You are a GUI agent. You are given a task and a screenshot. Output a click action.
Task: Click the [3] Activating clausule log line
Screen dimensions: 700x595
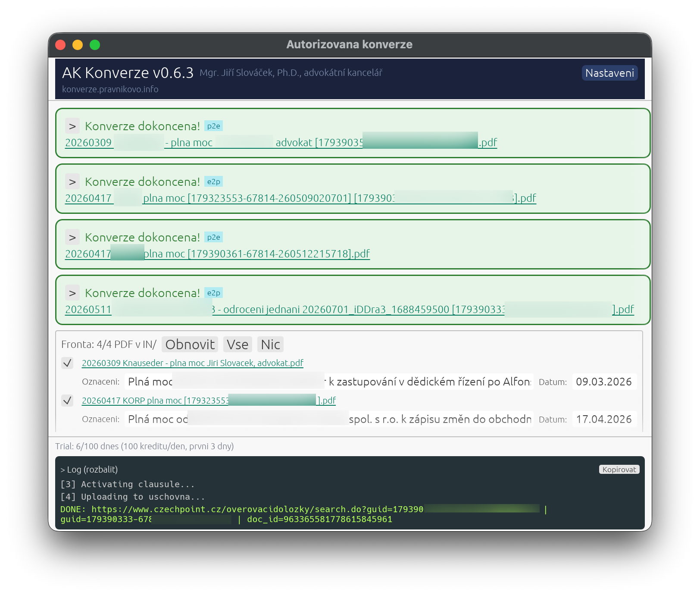(x=128, y=484)
